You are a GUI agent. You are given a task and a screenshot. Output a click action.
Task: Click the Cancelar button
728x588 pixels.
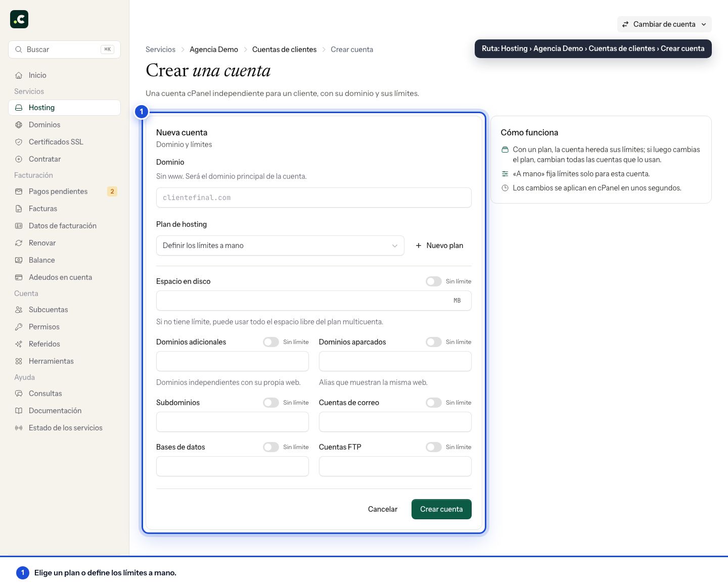[383, 509]
